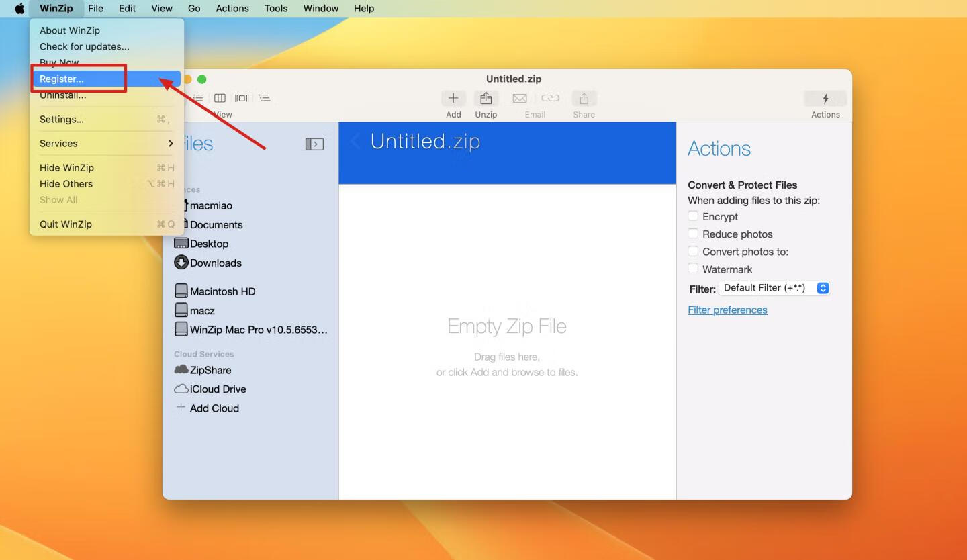Image resolution: width=967 pixels, height=560 pixels.
Task: Click the green zoom window button
Action: click(x=201, y=79)
